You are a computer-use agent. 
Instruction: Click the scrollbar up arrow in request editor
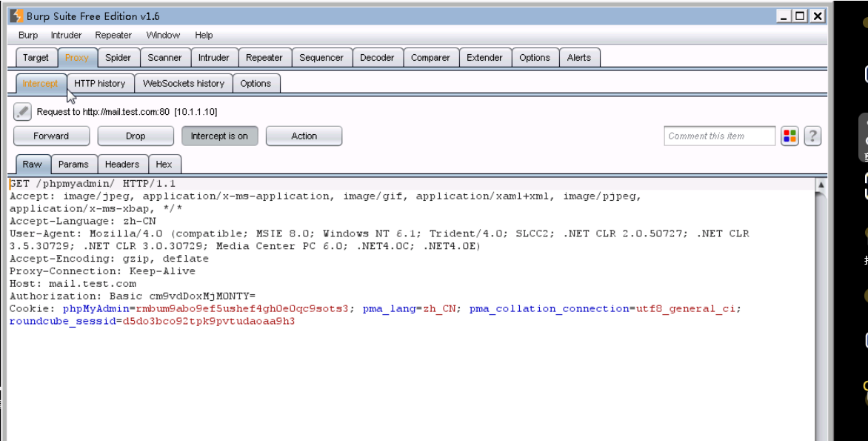point(821,185)
